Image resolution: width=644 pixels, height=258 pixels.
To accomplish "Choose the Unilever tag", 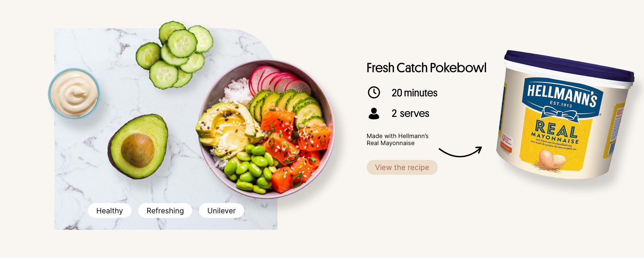I will click(x=221, y=211).
